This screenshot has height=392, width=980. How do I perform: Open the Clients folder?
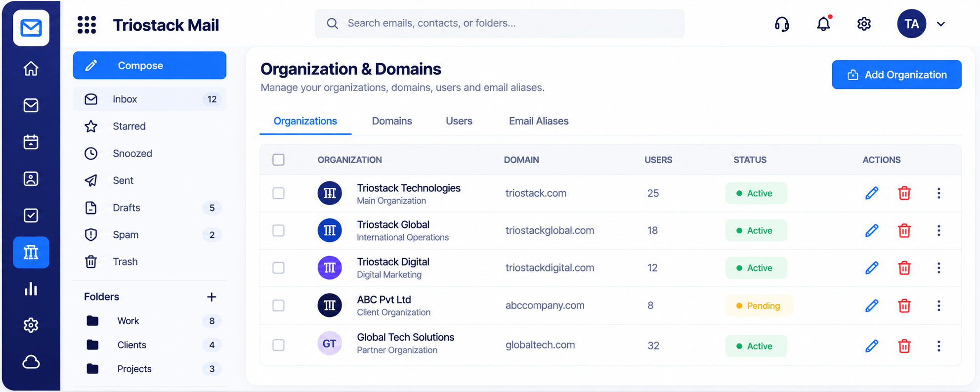tap(150, 345)
